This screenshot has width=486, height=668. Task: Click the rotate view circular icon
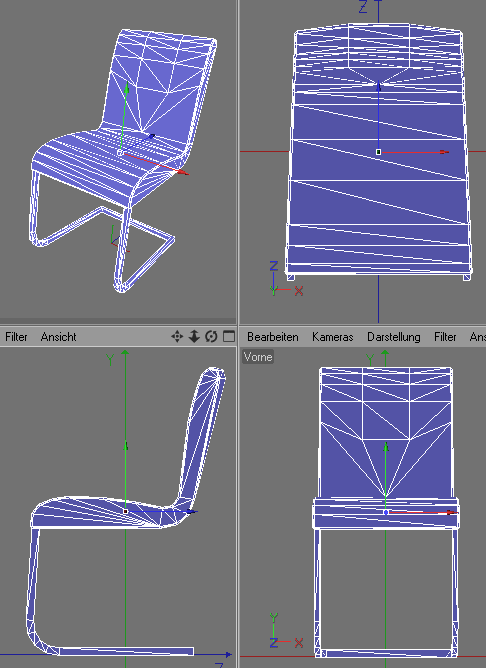tap(211, 337)
